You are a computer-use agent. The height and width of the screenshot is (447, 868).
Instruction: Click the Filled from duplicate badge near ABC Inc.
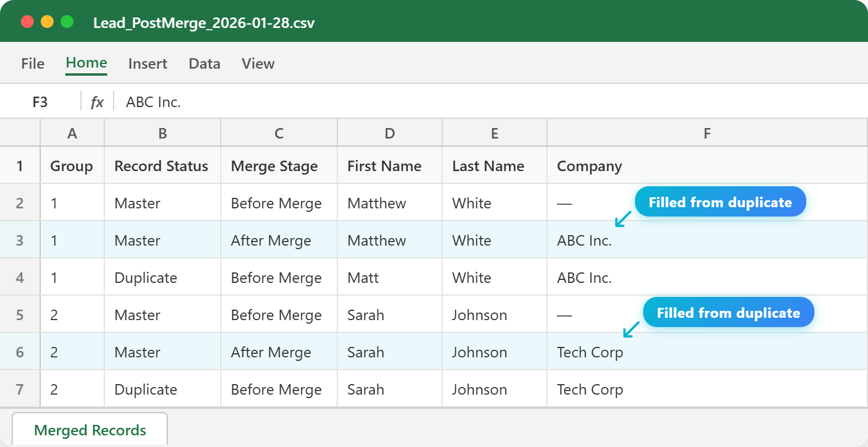pos(720,201)
